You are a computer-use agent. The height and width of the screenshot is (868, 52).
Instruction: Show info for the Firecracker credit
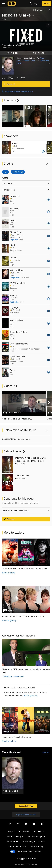pos(48,199)
